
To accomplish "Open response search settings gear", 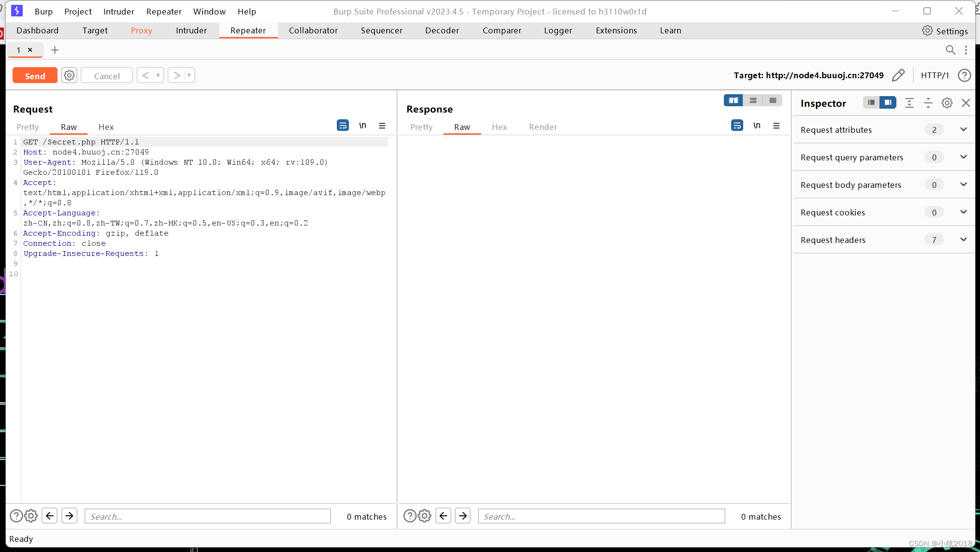I will click(425, 516).
